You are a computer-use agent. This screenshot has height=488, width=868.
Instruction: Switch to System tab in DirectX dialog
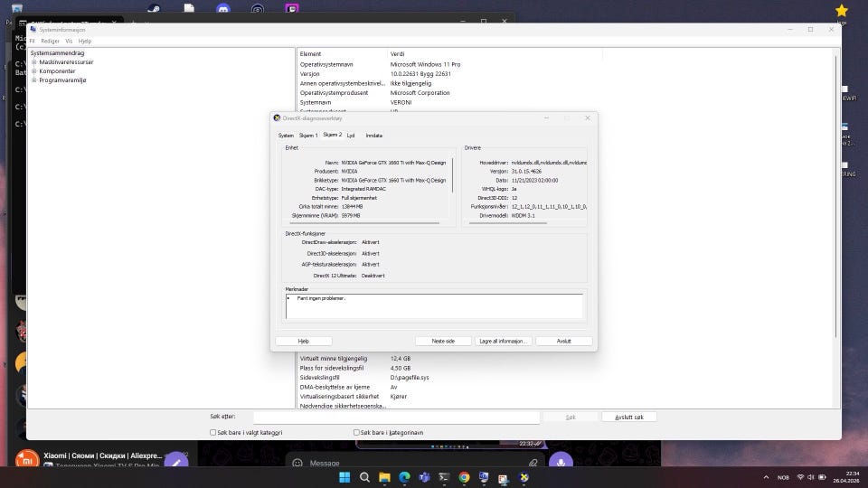[x=286, y=136]
